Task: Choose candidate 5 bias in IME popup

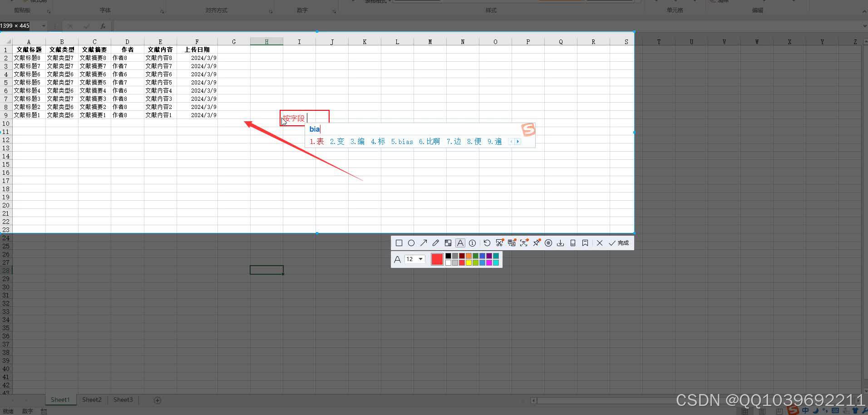Action: click(402, 142)
